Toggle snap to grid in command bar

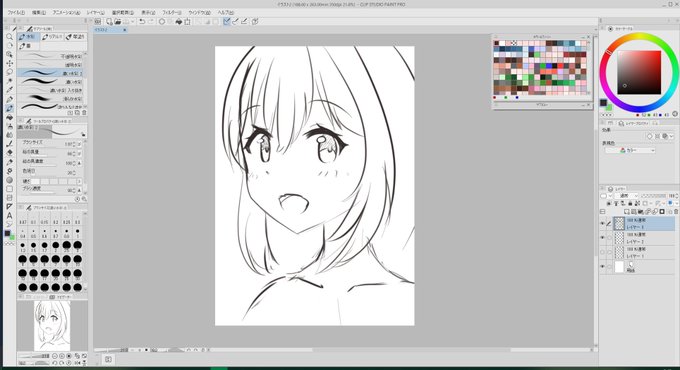(x=245, y=22)
